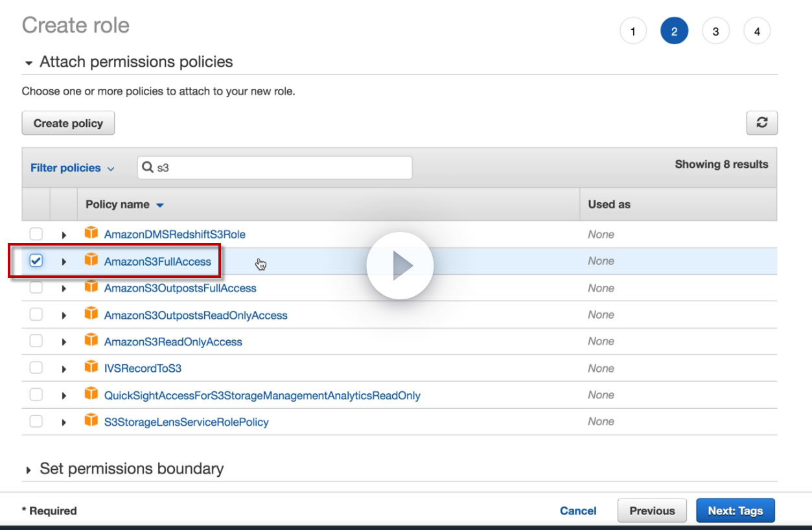Click into the policy search field containing s3
This screenshot has width=812, height=530.
pyautogui.click(x=275, y=167)
